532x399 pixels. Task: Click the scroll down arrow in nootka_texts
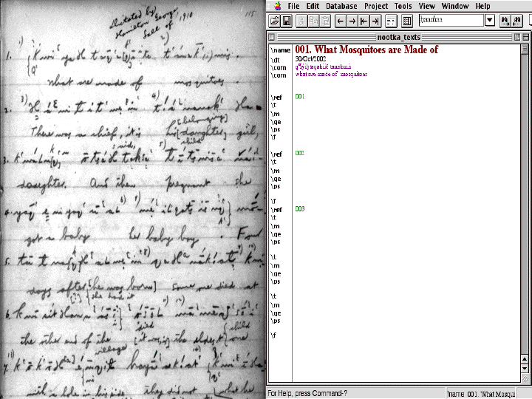(x=525, y=368)
